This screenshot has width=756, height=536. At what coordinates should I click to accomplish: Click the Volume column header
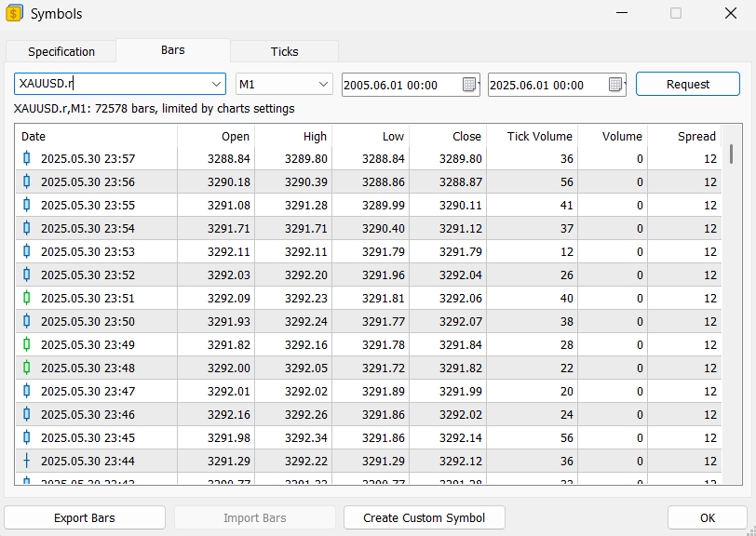coord(613,137)
